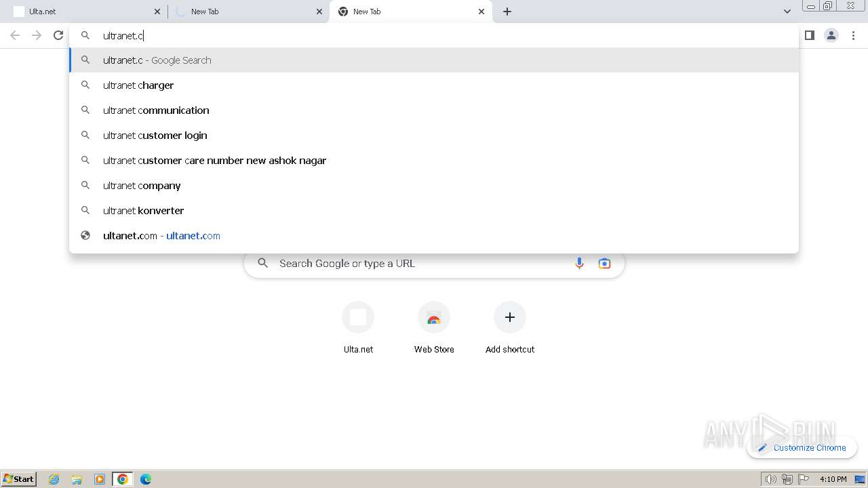Click the clock showing 4:10 PM
The image size is (868, 488).
[x=833, y=479]
